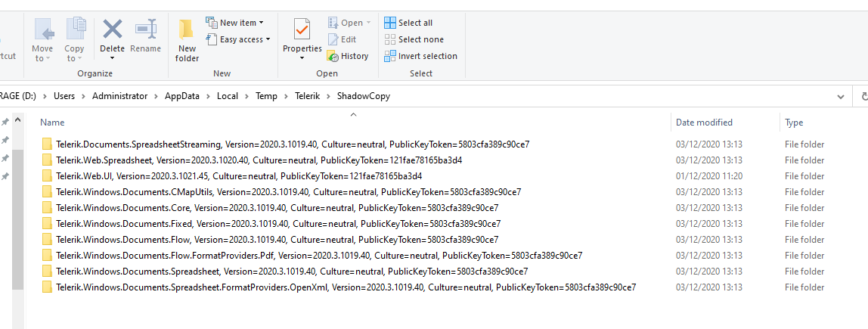Image resolution: width=868 pixels, height=329 pixels.
Task: Sort by the Name column header
Action: (52, 123)
